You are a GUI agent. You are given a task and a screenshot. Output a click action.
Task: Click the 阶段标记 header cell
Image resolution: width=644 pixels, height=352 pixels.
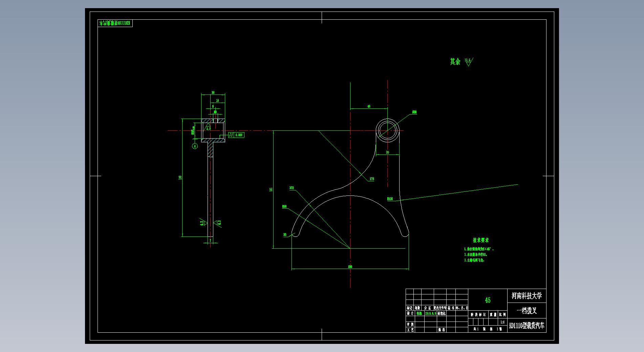tap(478, 315)
